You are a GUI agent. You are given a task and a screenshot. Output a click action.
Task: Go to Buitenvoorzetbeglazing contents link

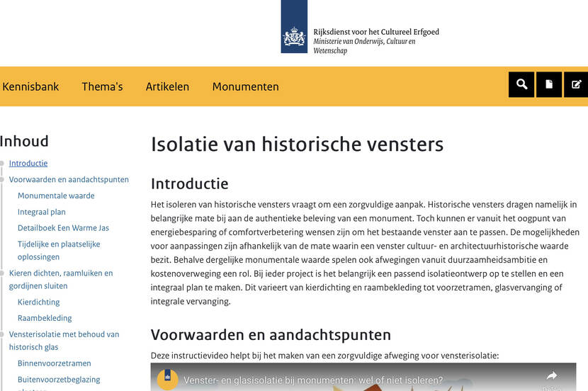point(59,380)
